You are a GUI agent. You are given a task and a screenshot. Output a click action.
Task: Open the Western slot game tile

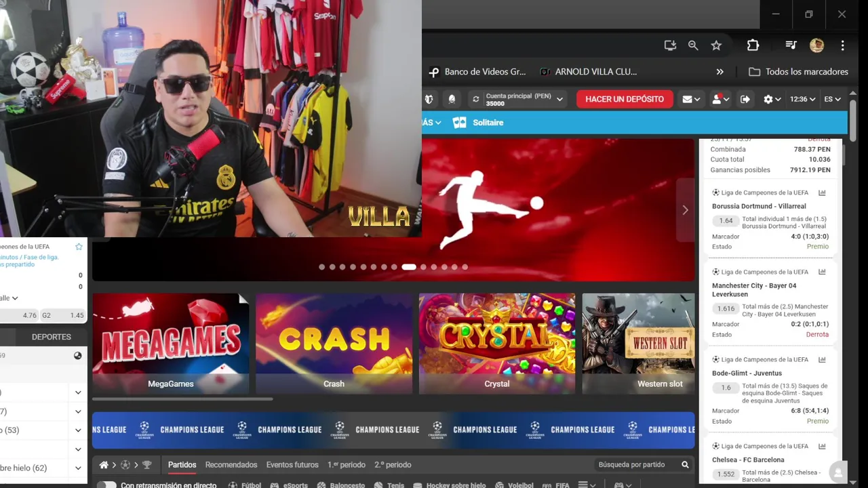click(638, 344)
